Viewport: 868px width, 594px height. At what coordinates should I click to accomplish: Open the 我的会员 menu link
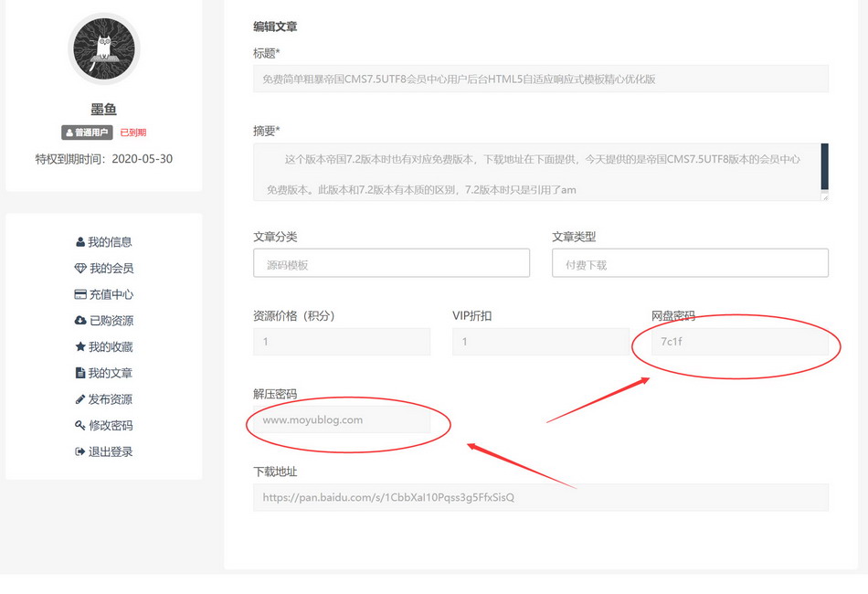tap(111, 268)
